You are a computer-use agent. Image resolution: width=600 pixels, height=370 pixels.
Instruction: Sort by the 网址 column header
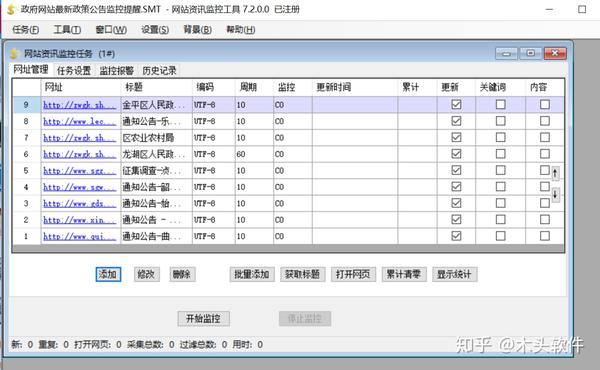[x=81, y=87]
